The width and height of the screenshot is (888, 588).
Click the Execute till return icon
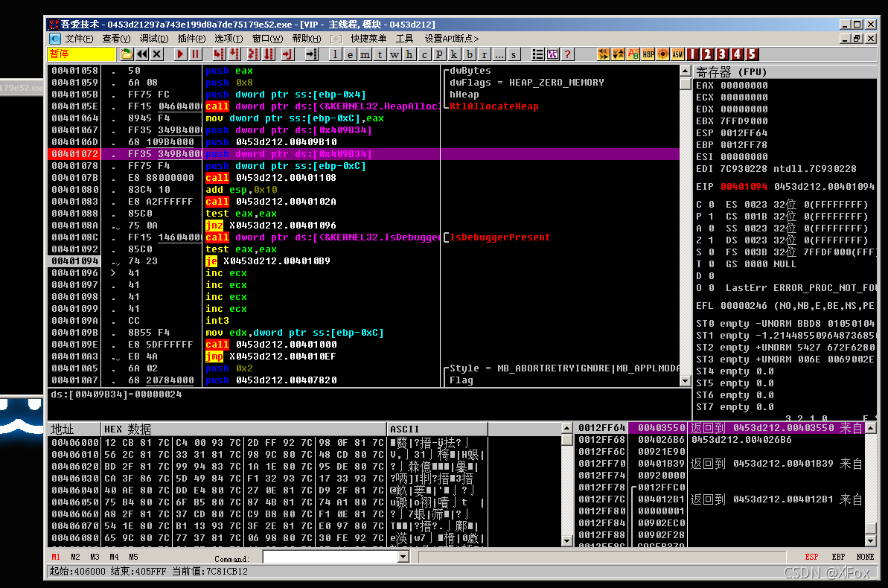click(288, 54)
